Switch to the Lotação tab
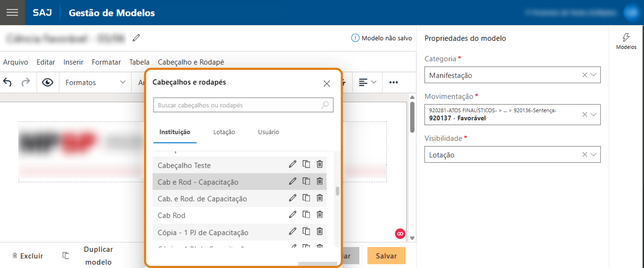This screenshot has width=644, height=268. [224, 132]
